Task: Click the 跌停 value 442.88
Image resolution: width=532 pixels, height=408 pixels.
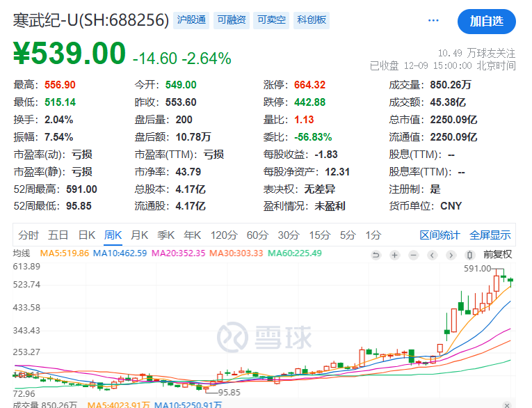Action: pyautogui.click(x=309, y=102)
